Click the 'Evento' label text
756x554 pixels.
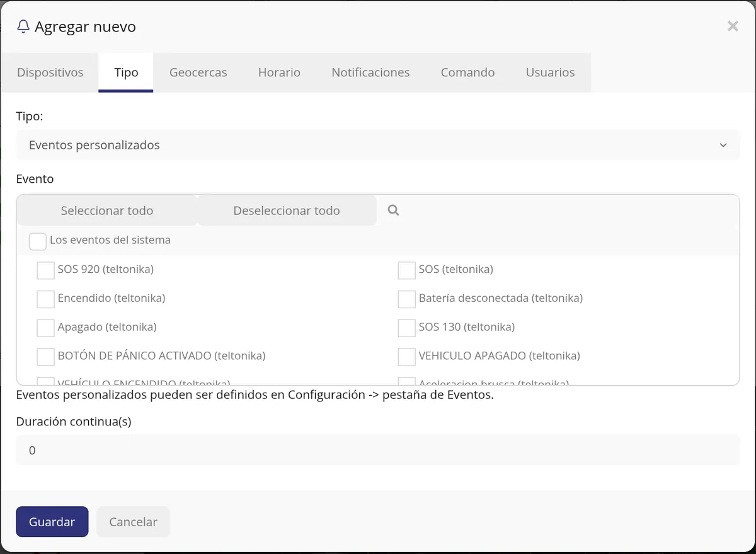tap(35, 179)
